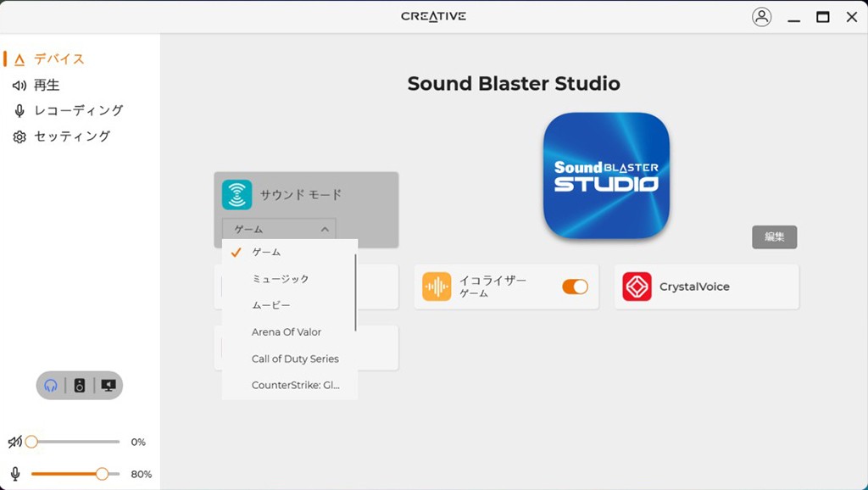This screenshot has height=490, width=868.
Task: Click the red CrystalVoice icon
Action: 637,287
